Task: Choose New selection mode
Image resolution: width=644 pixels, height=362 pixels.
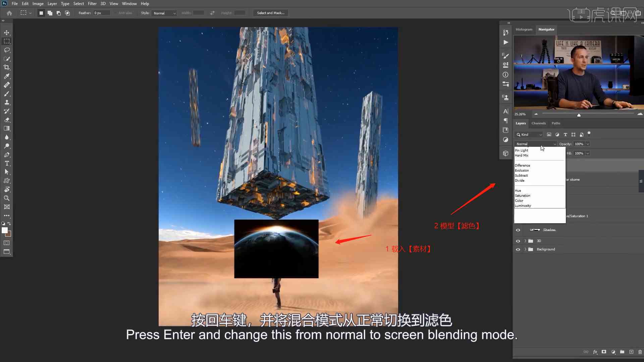Action: click(41, 13)
